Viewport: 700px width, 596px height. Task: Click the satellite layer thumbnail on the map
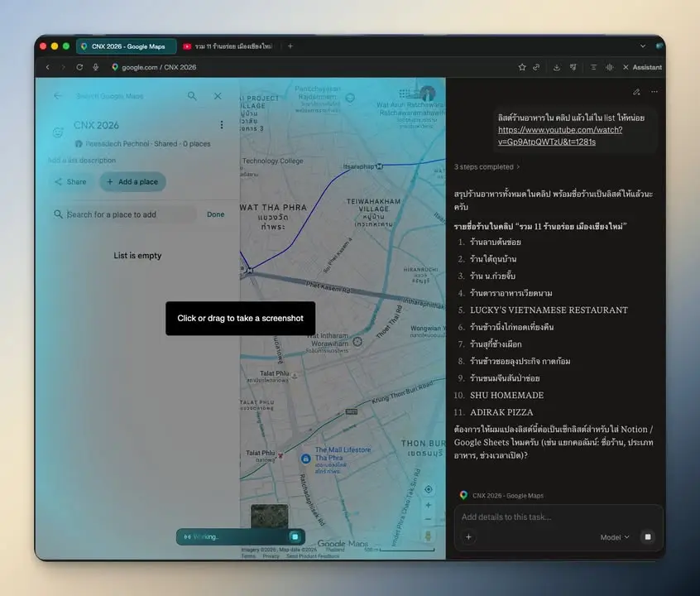coord(269,517)
